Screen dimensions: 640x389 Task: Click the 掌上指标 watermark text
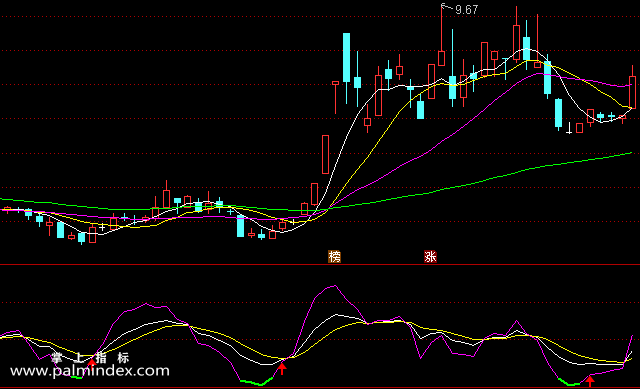[x=90, y=358]
